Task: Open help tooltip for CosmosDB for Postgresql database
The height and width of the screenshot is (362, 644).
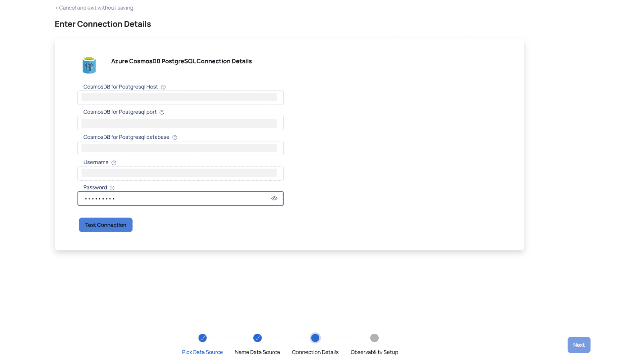Action: click(175, 137)
